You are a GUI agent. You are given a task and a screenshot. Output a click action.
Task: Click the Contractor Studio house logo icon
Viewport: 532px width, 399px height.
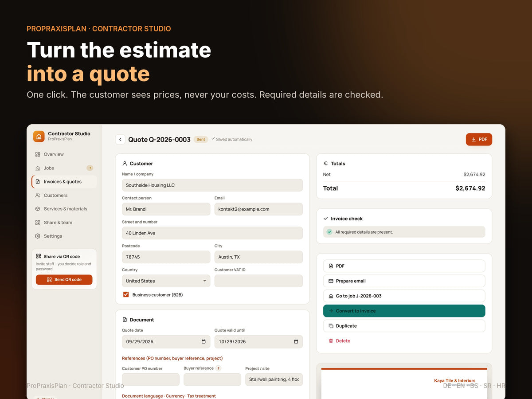click(x=39, y=136)
